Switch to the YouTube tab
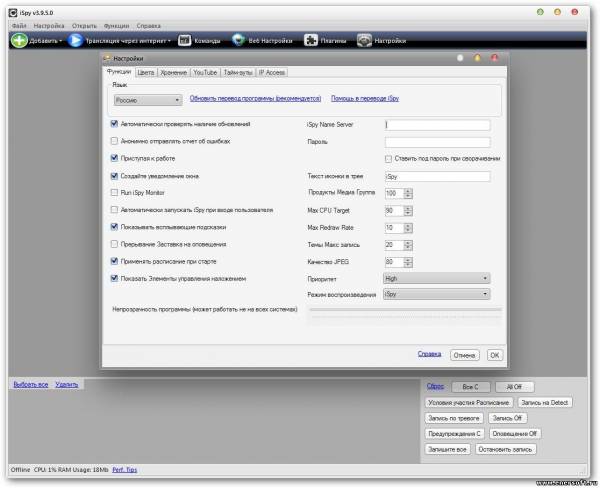Screen dimensions: 600x488 click(205, 72)
